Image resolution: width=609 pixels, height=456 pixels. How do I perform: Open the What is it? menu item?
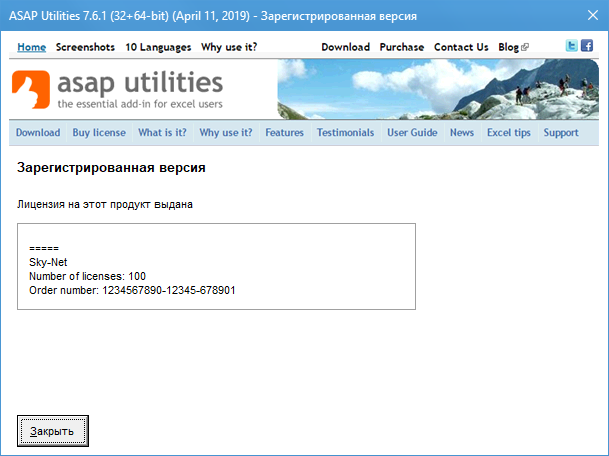(162, 132)
